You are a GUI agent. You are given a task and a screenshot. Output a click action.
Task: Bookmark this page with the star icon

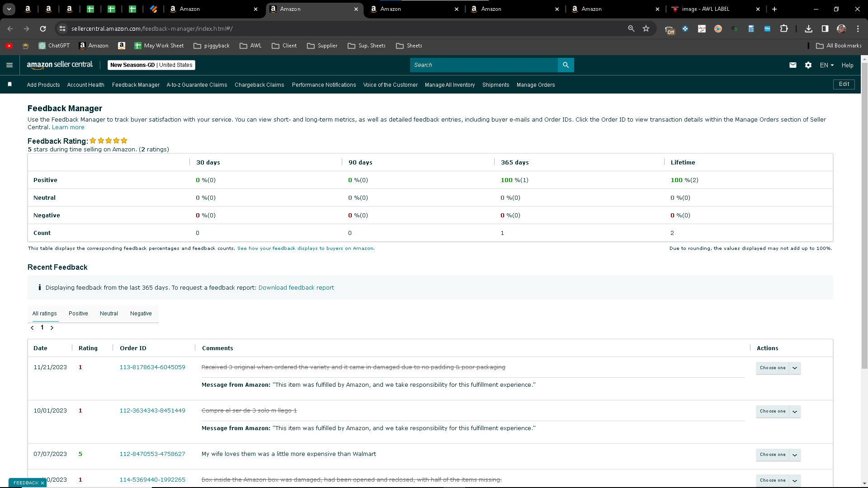tap(646, 28)
